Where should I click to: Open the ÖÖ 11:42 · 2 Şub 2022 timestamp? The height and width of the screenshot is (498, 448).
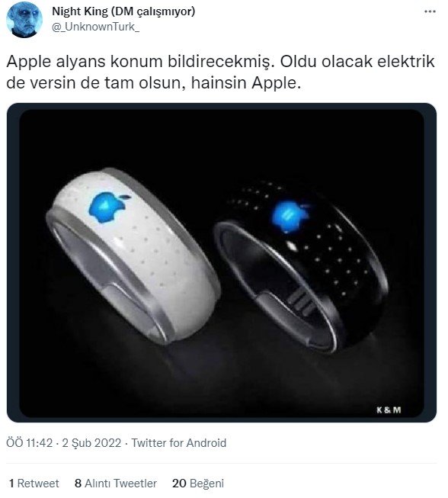click(64, 443)
